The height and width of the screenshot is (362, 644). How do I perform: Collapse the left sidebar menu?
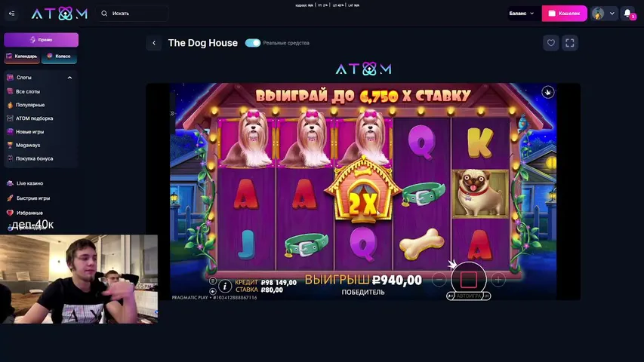tap(12, 14)
